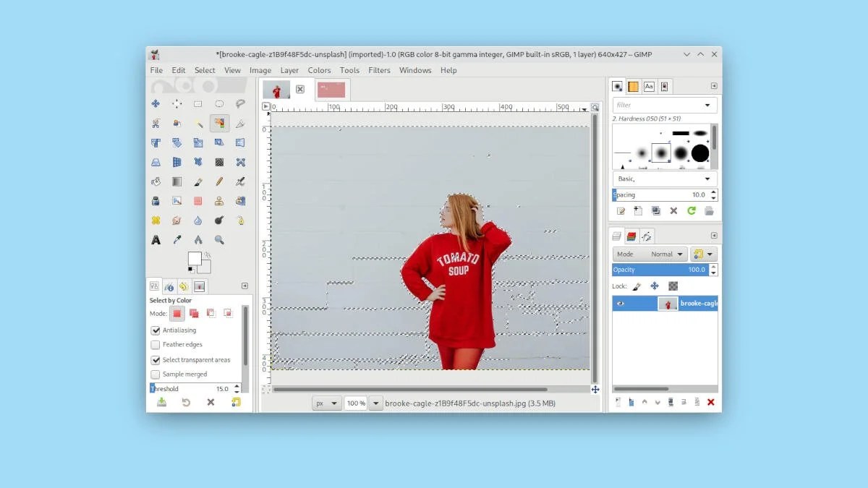Activate the Text tool
The height and width of the screenshot is (488, 868).
156,239
